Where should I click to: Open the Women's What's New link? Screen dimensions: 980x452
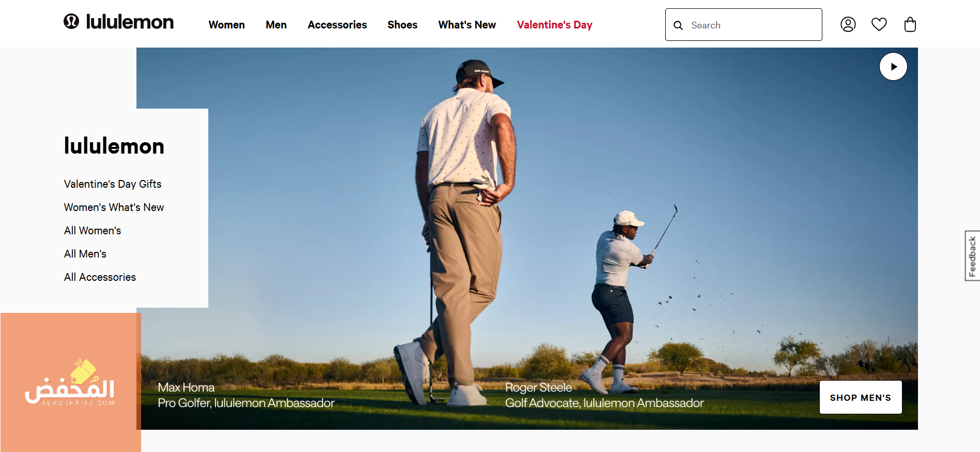114,207
